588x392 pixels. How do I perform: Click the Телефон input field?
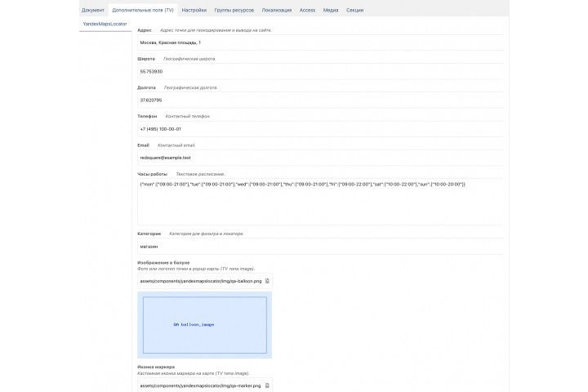tap(320, 129)
